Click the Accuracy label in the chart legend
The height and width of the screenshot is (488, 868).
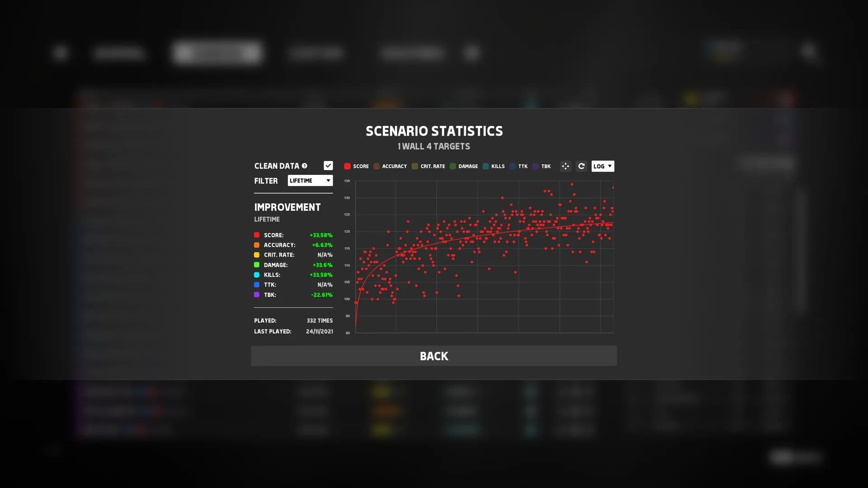(x=394, y=166)
